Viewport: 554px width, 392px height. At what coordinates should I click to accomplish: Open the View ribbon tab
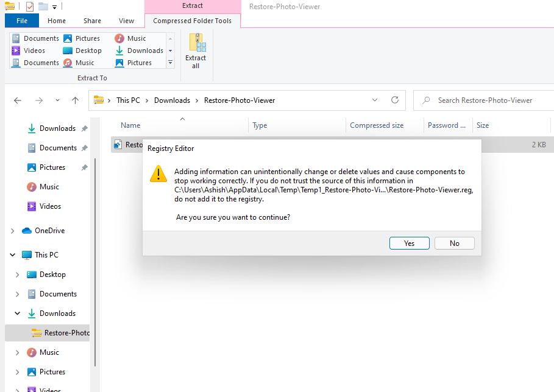point(126,21)
